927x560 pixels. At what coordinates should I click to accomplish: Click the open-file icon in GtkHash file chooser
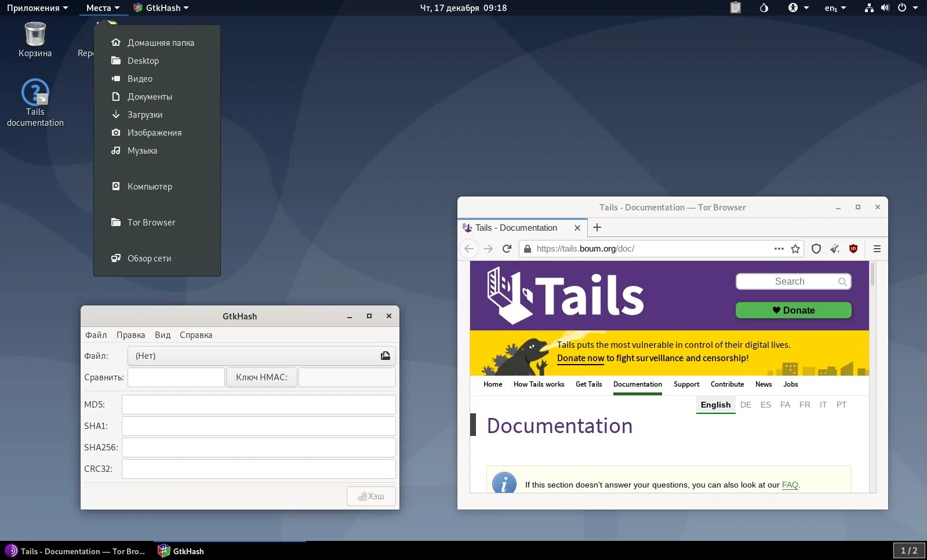coord(386,355)
